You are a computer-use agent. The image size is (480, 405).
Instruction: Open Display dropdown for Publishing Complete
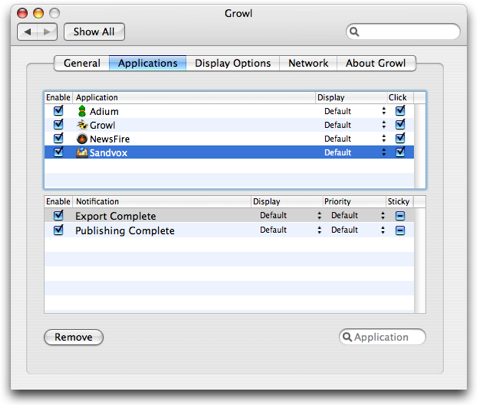(x=290, y=230)
